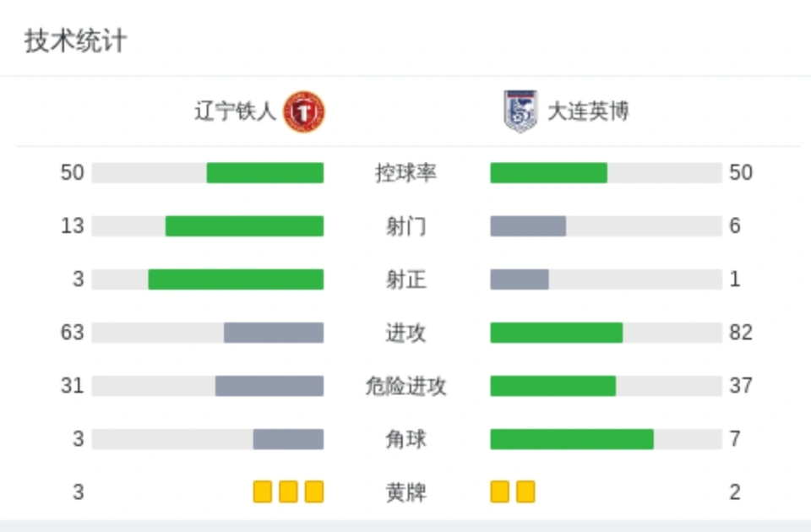Click the 大连英博 team shield logo
The height and width of the screenshot is (532, 811).
point(520,111)
